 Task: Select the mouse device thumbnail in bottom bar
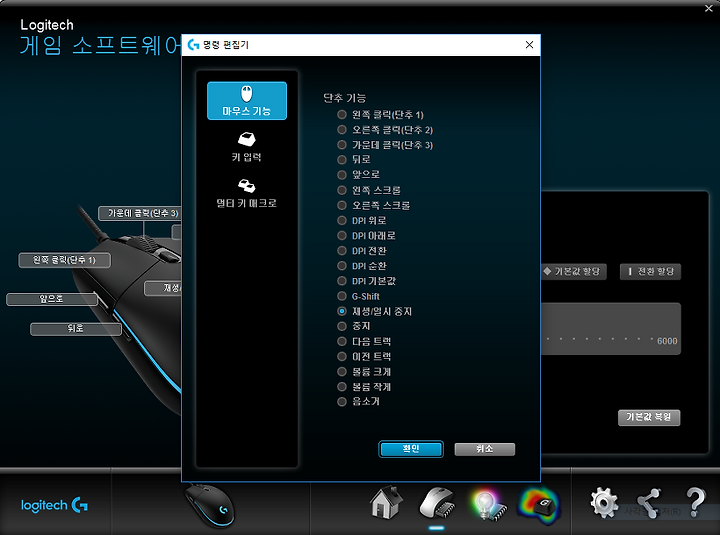click(x=210, y=506)
